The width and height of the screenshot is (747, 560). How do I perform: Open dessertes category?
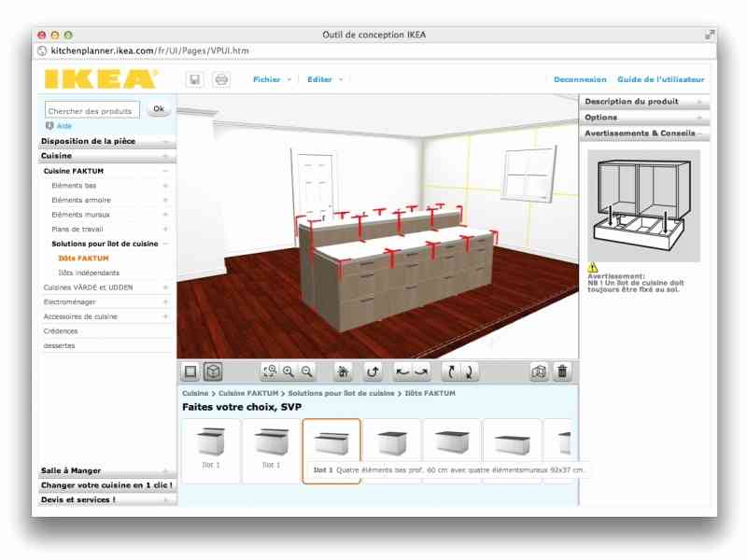(59, 345)
